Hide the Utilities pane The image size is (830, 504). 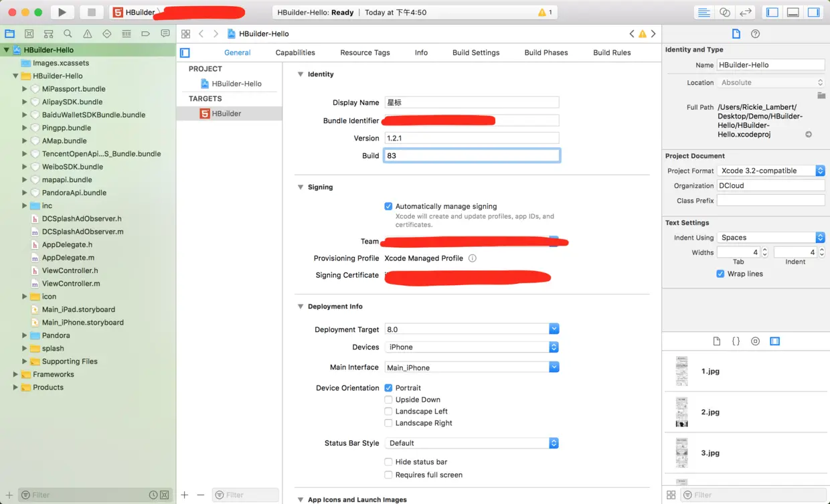[813, 12]
